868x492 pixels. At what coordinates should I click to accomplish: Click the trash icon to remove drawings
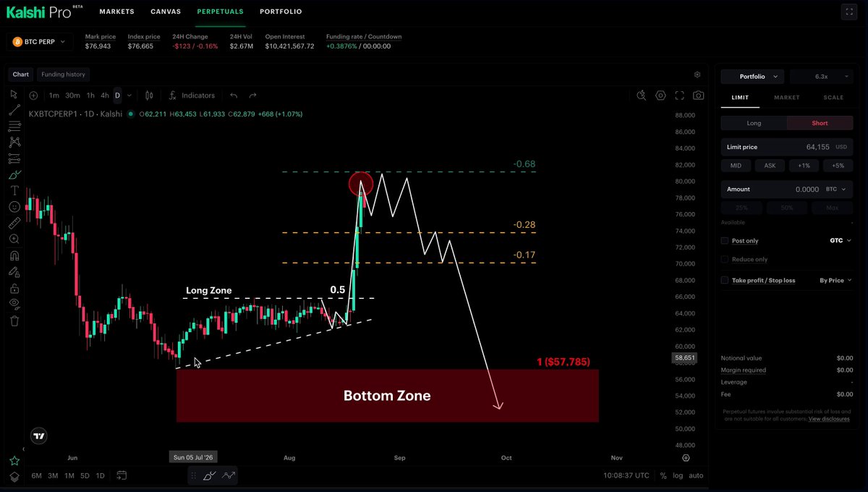14,321
